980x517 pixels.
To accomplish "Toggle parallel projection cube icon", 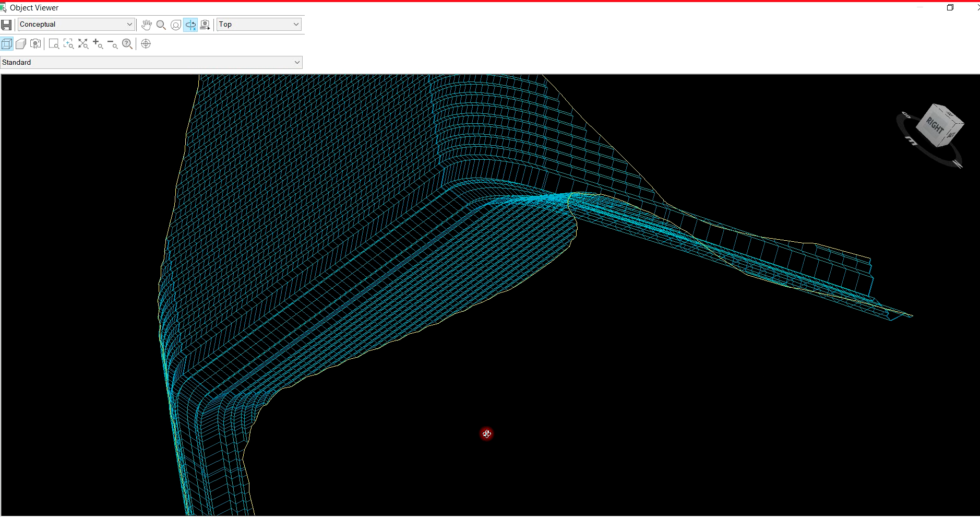I will point(6,44).
